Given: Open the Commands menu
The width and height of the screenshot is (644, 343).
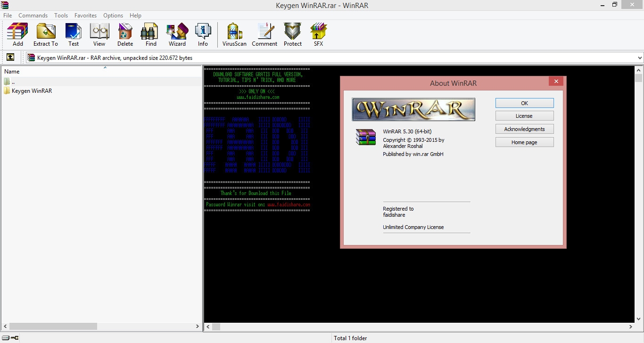Looking at the screenshot, I should tap(33, 15).
